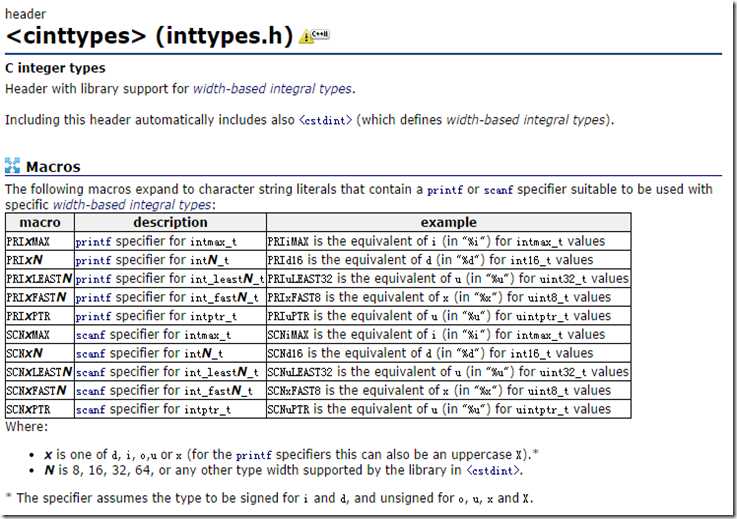
Task: Click scanf link in the SCNxFASTN row
Action: (90, 391)
